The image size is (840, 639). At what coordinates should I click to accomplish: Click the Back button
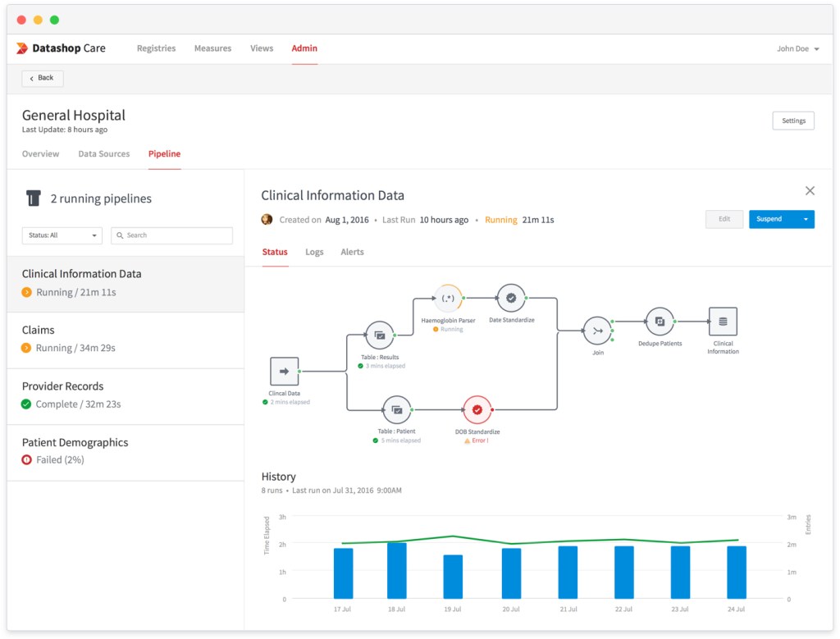(x=43, y=78)
